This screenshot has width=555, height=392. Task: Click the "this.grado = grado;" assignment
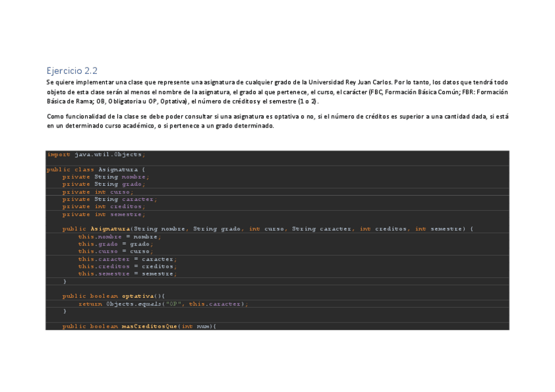[x=115, y=243]
